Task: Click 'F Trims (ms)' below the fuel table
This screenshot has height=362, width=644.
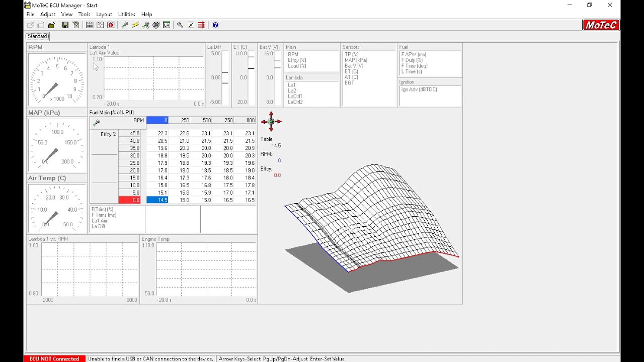Action: pyautogui.click(x=104, y=215)
